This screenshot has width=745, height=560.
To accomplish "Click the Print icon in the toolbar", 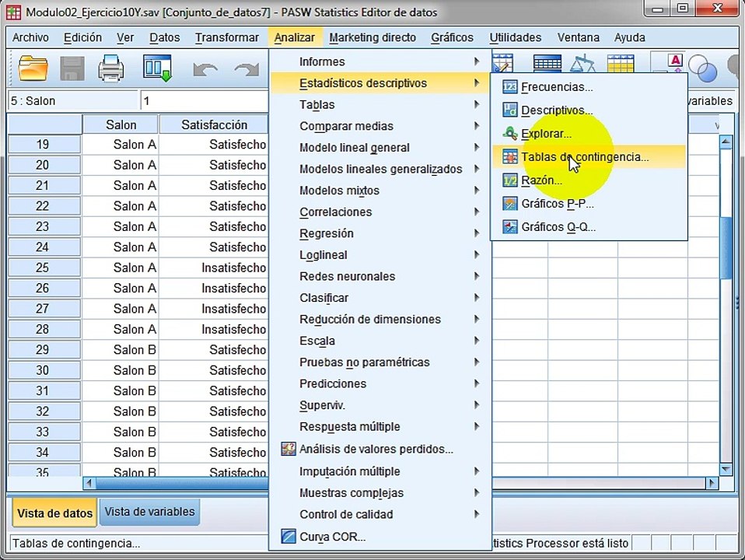I will (111, 68).
